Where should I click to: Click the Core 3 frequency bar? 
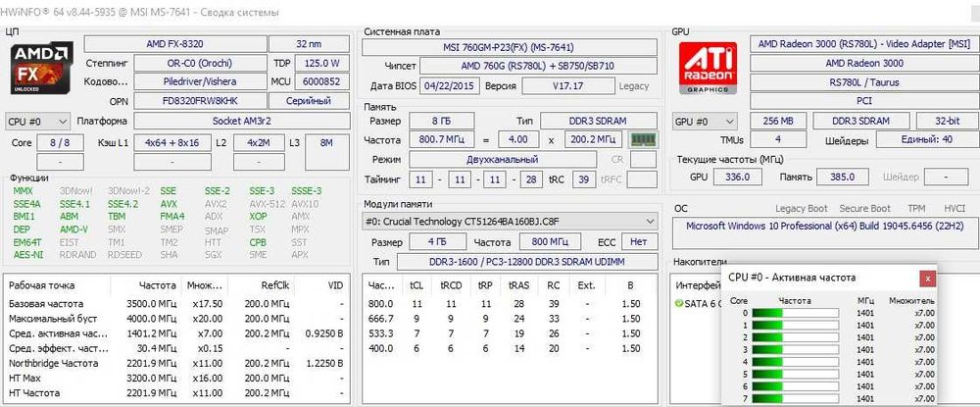[x=795, y=349]
